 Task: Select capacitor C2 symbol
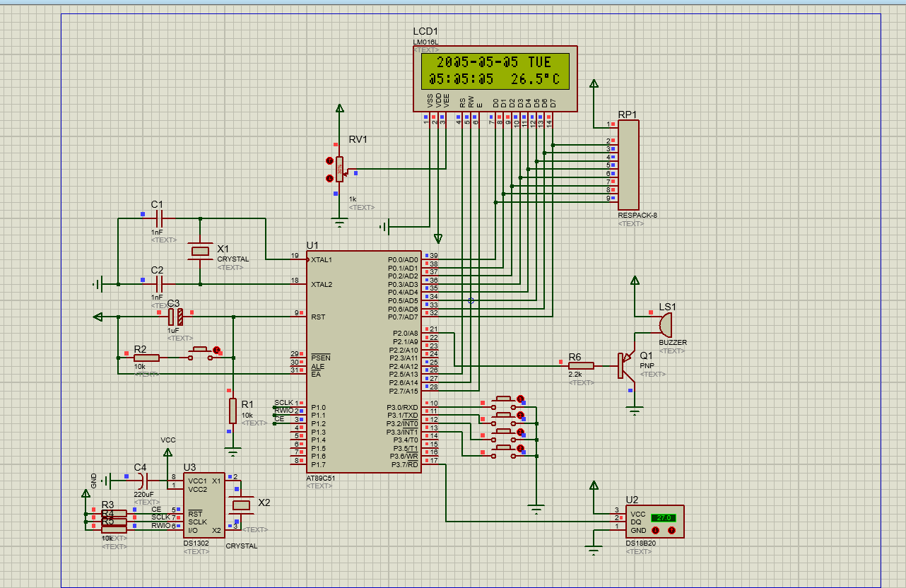(159, 284)
